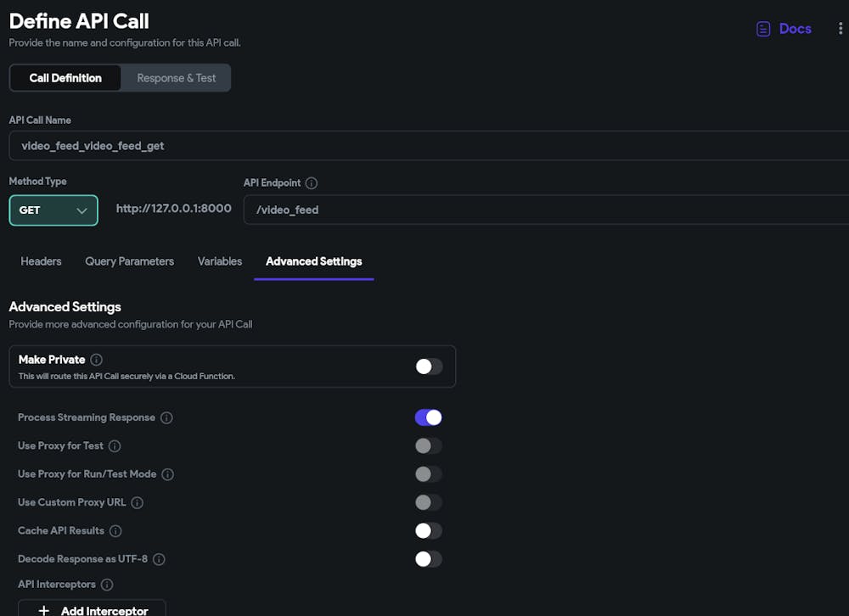The height and width of the screenshot is (616, 849).
Task: Toggle Cache API Results on
Action: (x=429, y=531)
